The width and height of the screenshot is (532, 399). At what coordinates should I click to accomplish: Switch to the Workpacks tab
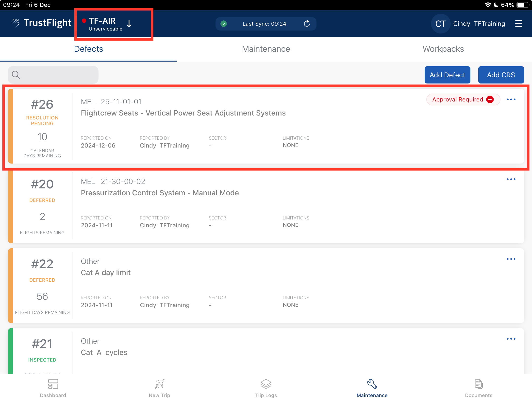(x=443, y=49)
